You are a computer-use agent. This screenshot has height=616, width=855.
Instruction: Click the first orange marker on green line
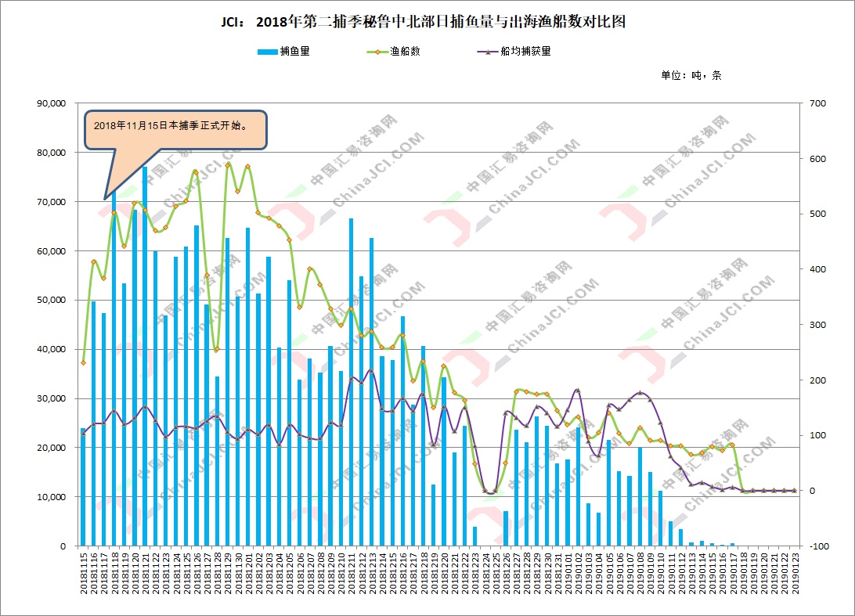pos(83,362)
